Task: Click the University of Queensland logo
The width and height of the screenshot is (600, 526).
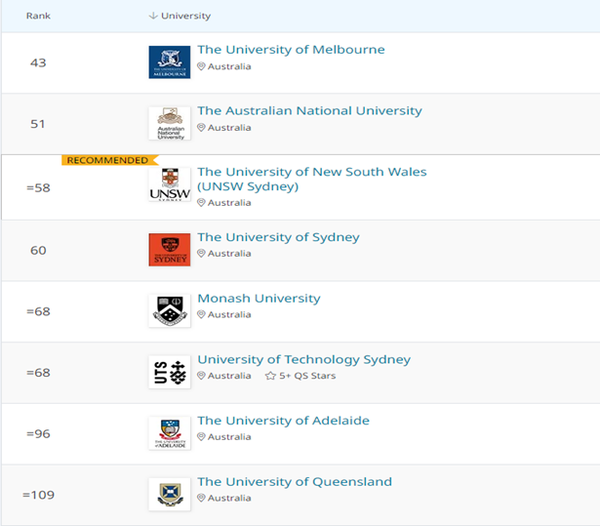Action: click(168, 493)
